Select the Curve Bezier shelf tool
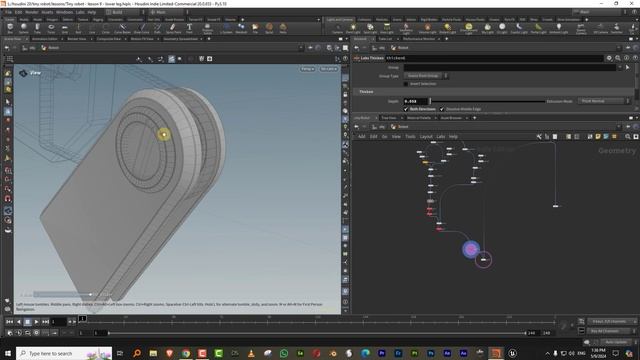640x360 pixels. (122, 28)
